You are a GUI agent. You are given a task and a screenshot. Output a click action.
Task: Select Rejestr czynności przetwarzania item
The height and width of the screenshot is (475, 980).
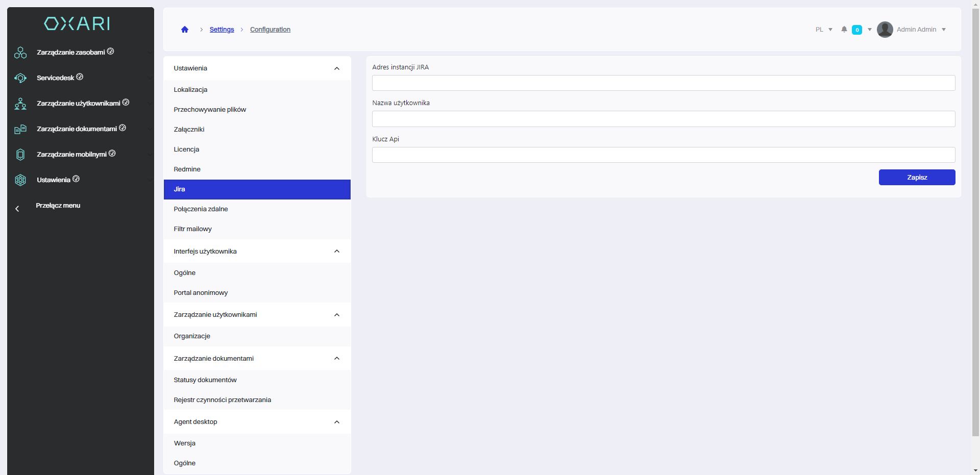(x=257, y=400)
